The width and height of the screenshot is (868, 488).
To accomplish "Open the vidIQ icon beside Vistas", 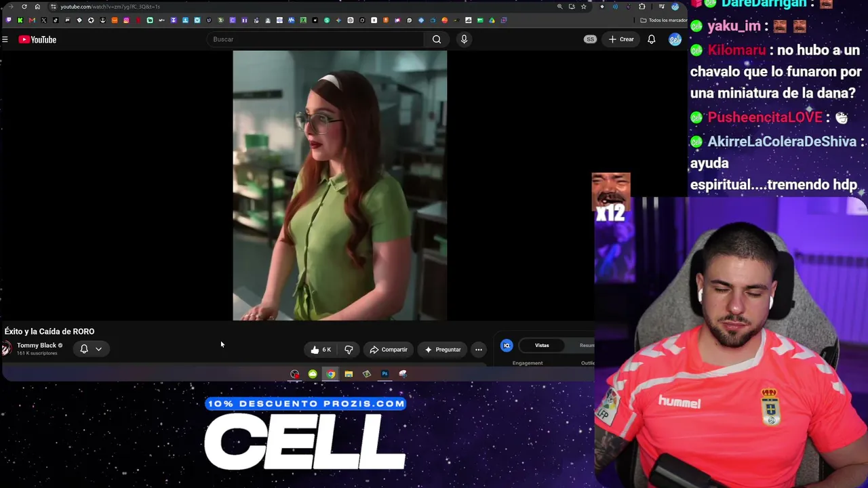I will (x=507, y=346).
